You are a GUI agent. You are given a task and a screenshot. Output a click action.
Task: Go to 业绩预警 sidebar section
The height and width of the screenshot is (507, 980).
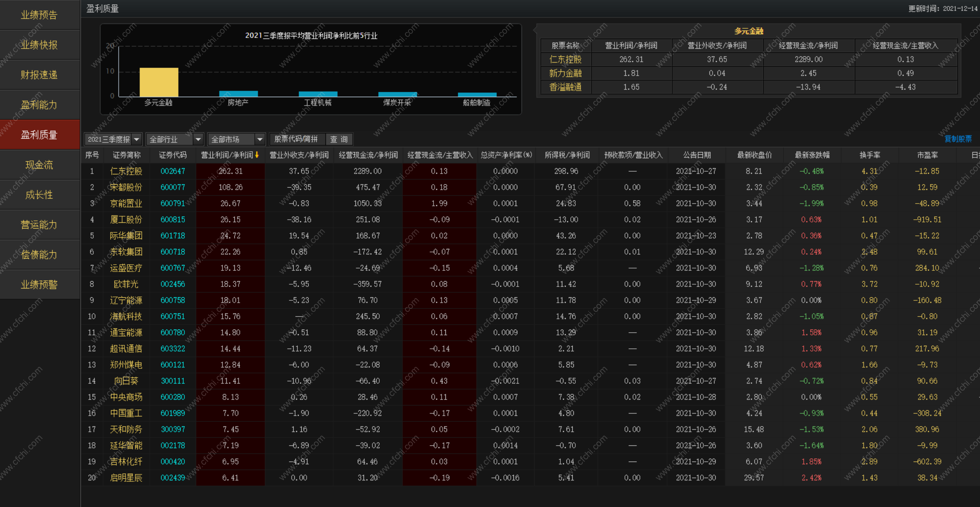(x=39, y=285)
